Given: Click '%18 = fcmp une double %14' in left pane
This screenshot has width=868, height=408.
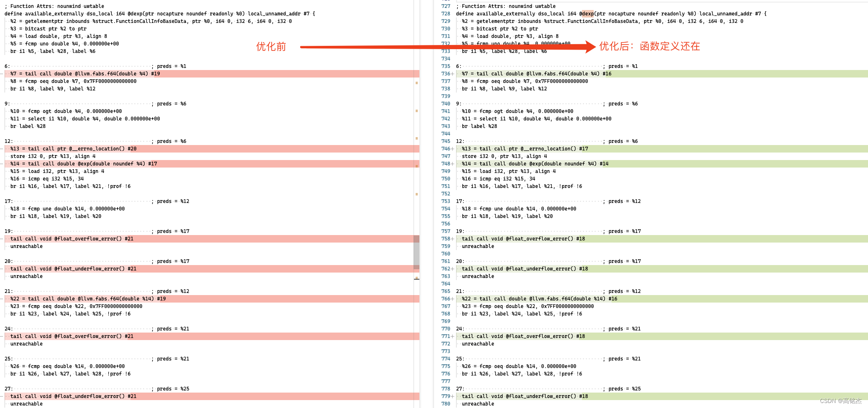Looking at the screenshot, I should tap(47, 209).
